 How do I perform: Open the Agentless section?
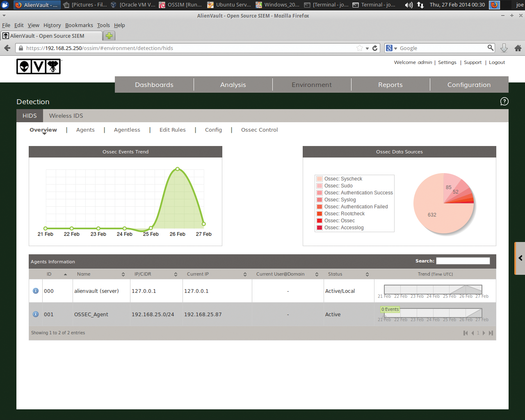click(x=127, y=130)
